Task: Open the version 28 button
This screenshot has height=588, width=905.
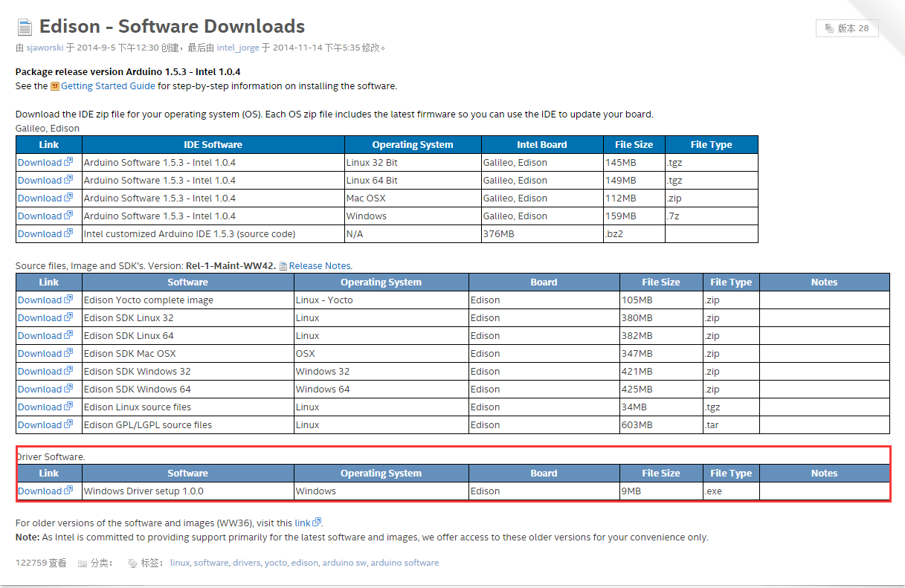Action: point(847,28)
